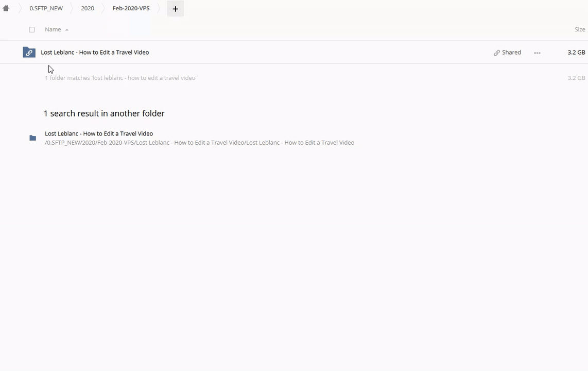This screenshot has width=588, height=371.
Task: Sort the list by Name column
Action: pyautogui.click(x=53, y=29)
